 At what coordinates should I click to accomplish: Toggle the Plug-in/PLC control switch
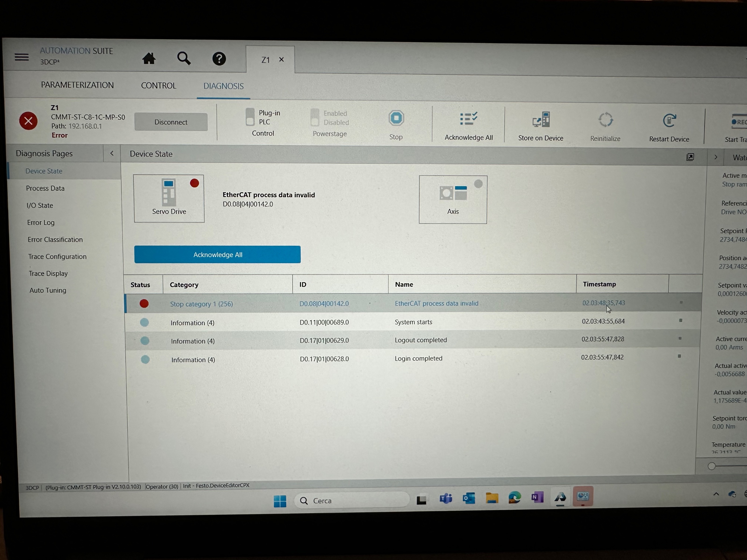point(250,117)
